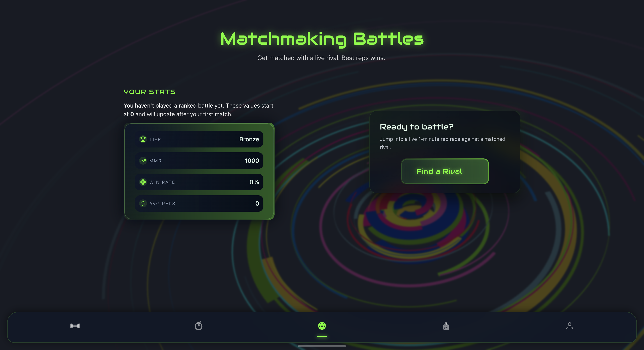Open the dumbbell workouts tab
Viewport: 644px width, 350px height.
coord(75,326)
